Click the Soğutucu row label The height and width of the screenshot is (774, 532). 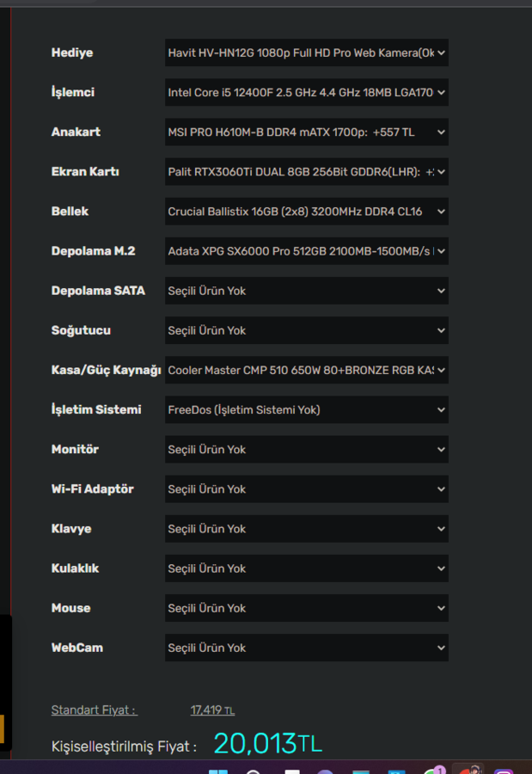coord(81,330)
